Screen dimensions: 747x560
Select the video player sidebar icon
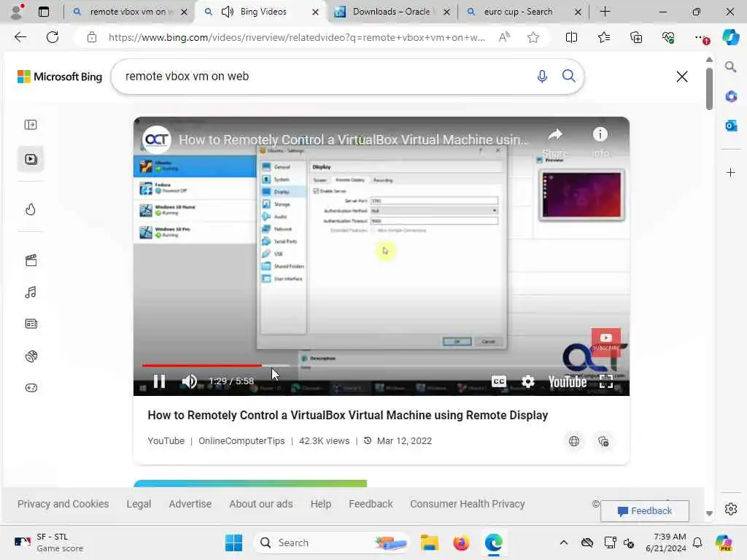(31, 159)
